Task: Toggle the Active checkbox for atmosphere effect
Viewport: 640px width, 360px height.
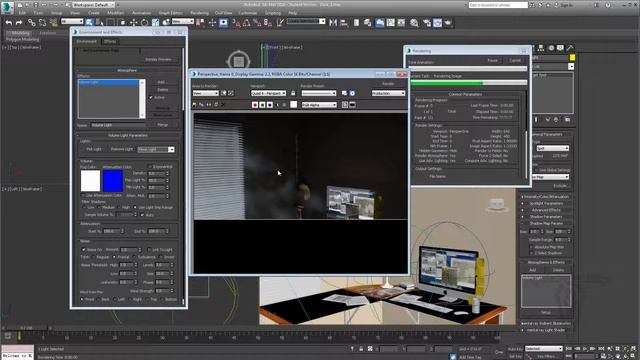Action: [151, 98]
